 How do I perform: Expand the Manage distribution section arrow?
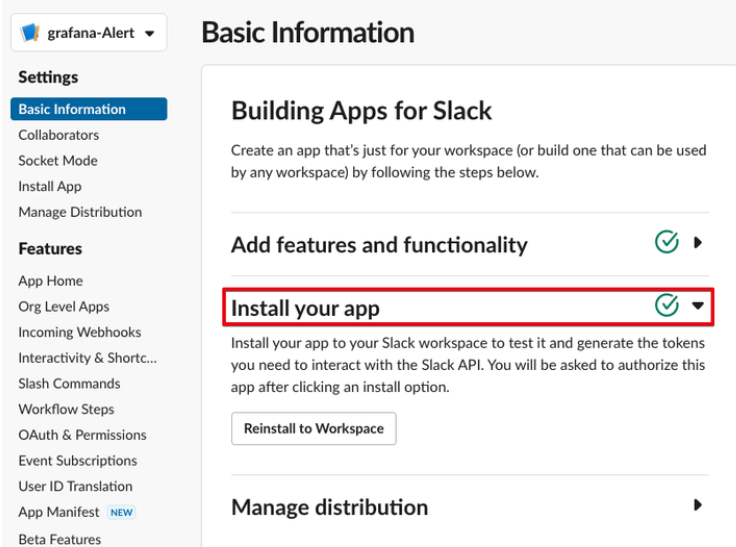[698, 505]
